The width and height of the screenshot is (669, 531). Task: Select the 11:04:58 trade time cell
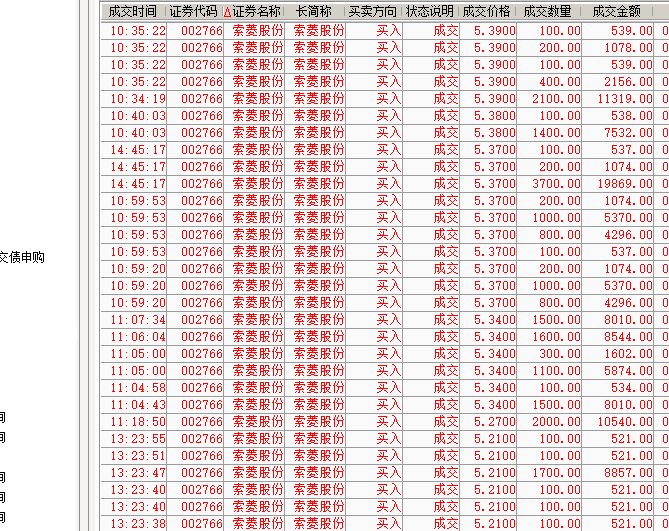[x=134, y=388]
